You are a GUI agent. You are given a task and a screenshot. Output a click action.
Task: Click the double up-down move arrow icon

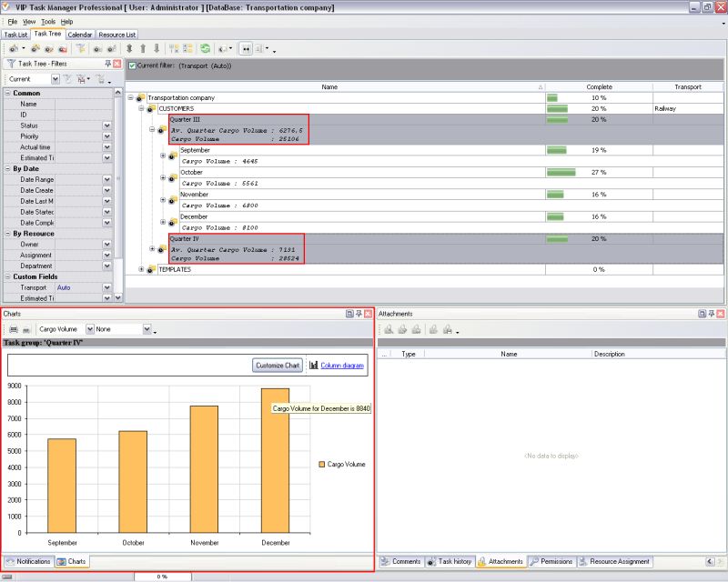coord(129,48)
